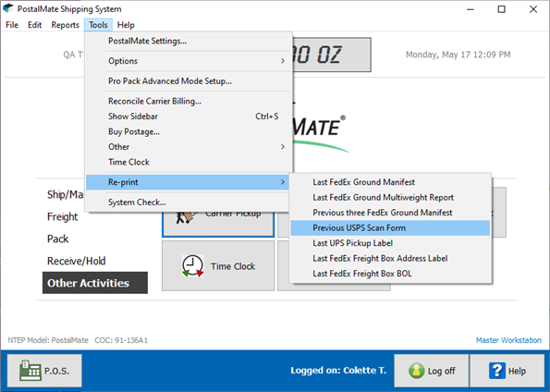Select Last FedEx Freight Box BOL

coord(390,274)
